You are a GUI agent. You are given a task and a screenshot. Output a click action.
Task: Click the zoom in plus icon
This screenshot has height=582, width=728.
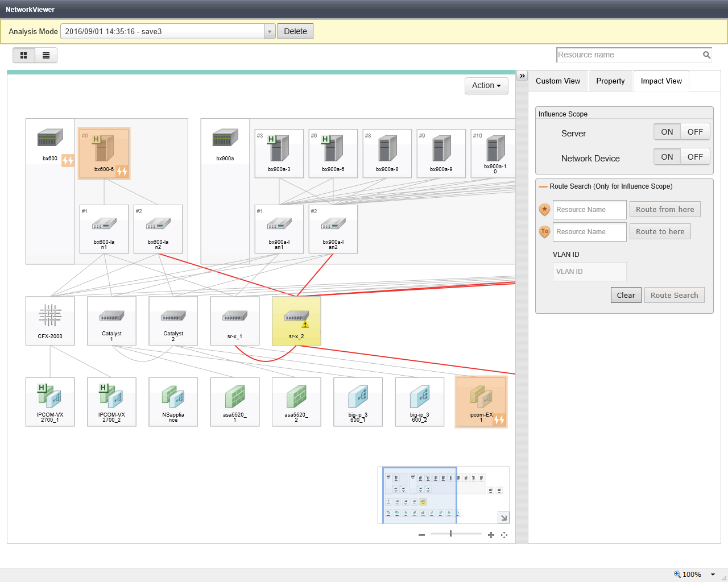[x=491, y=535]
